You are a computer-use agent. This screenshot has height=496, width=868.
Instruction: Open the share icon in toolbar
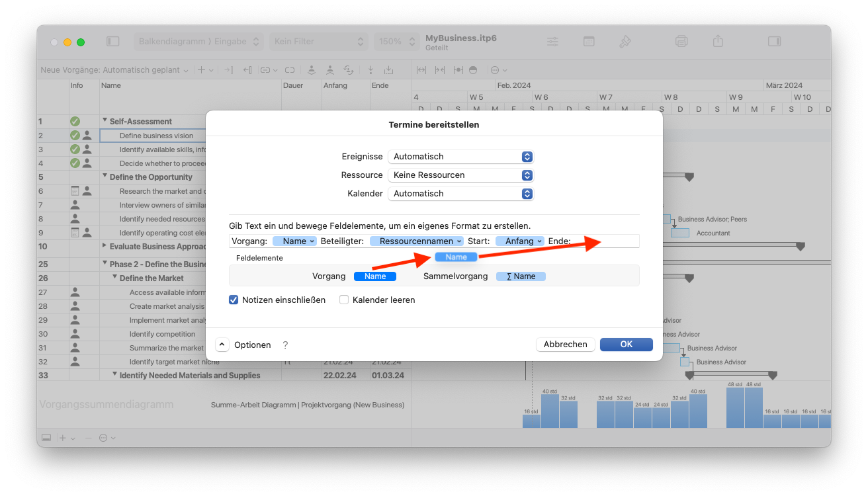[x=718, y=41]
